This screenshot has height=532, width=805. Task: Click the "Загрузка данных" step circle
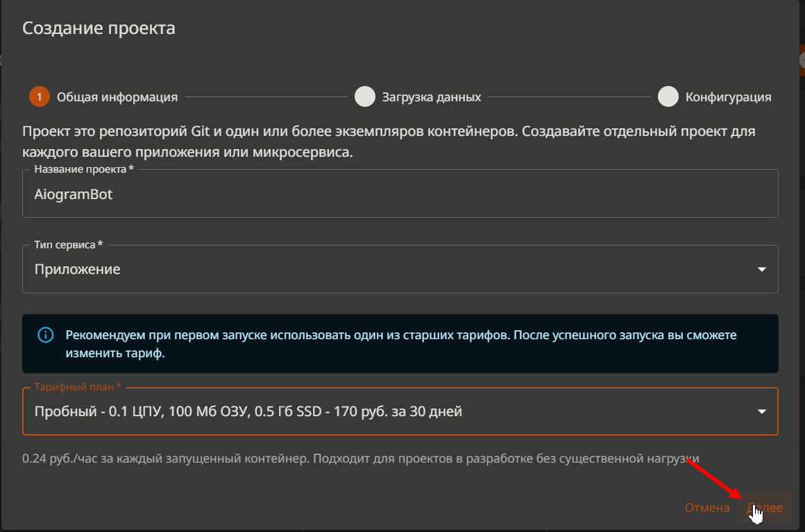[365, 96]
